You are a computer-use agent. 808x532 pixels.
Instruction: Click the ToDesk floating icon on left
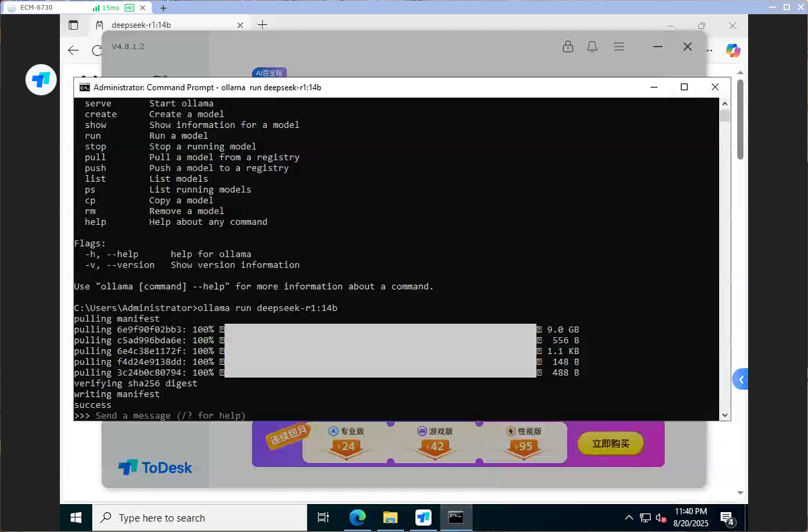[x=41, y=80]
